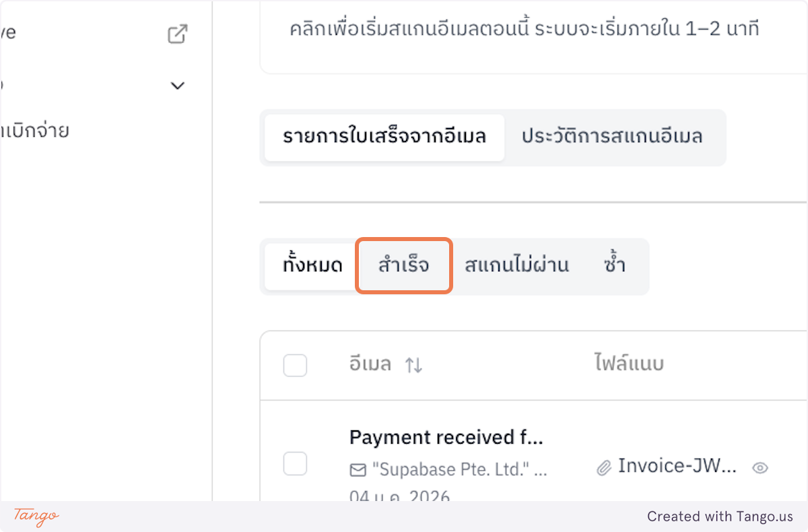
Task: Open the เบิกจ่าย sidebar item
Action: pyautogui.click(x=35, y=131)
